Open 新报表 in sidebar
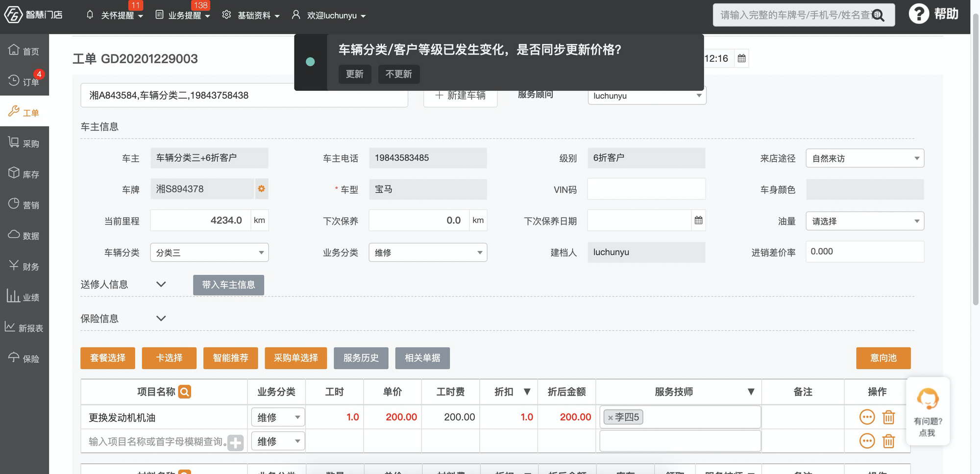 24,327
